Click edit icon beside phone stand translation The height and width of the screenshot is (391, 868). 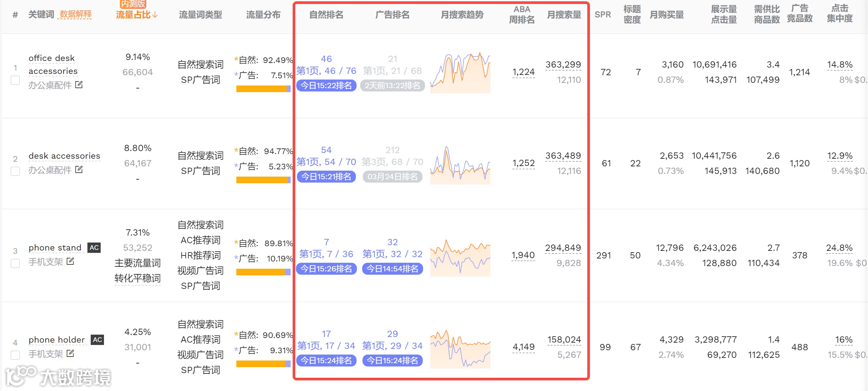click(x=71, y=261)
